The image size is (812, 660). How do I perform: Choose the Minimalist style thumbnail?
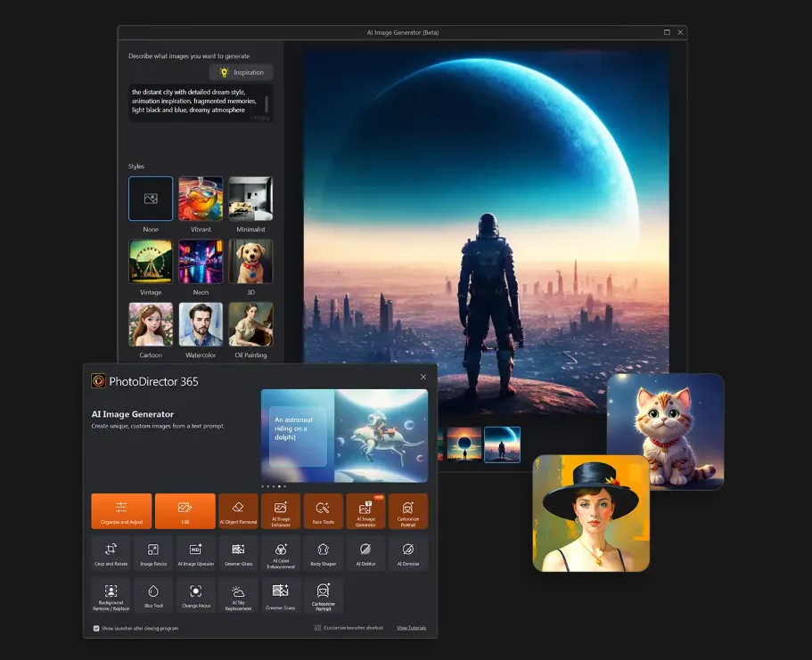250,199
